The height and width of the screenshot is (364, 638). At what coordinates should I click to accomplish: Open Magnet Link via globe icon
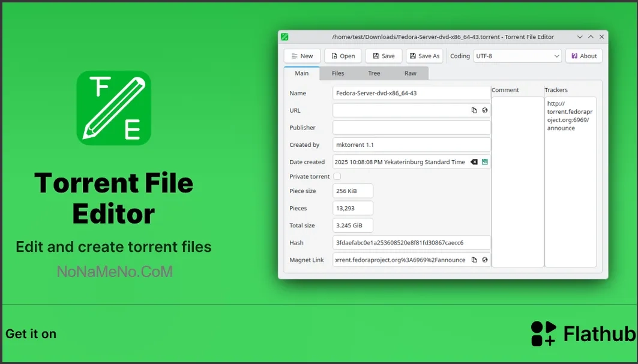(x=485, y=260)
